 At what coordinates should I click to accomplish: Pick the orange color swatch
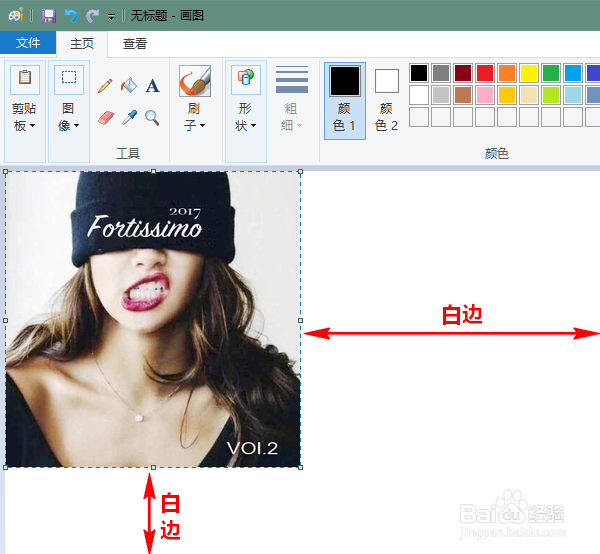click(x=507, y=73)
